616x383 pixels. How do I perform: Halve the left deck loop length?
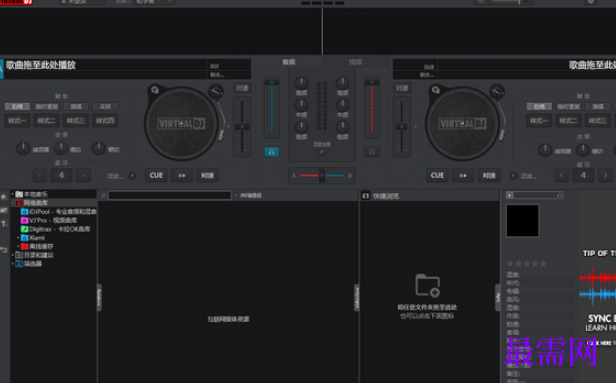40,175
